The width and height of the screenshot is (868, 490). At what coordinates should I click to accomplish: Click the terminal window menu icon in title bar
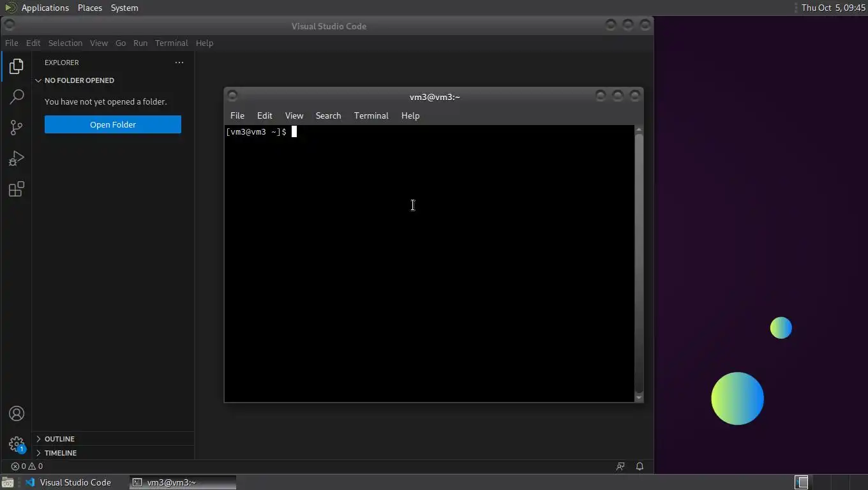pyautogui.click(x=232, y=96)
